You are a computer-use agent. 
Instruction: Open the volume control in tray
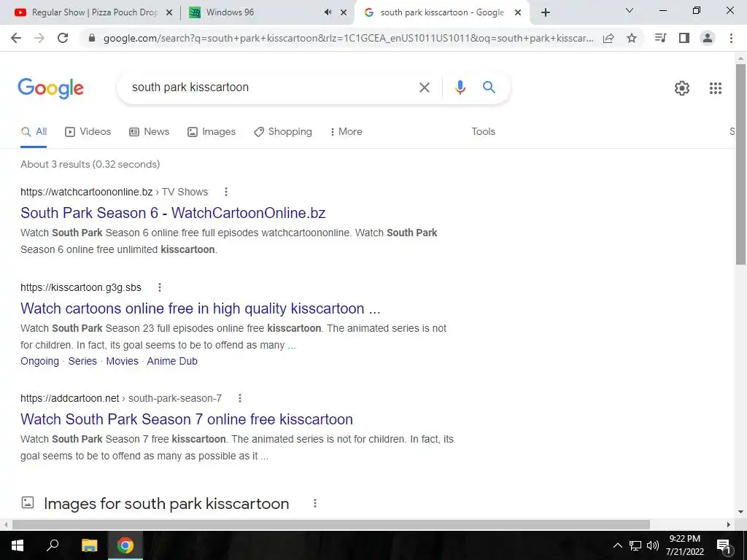[653, 545]
